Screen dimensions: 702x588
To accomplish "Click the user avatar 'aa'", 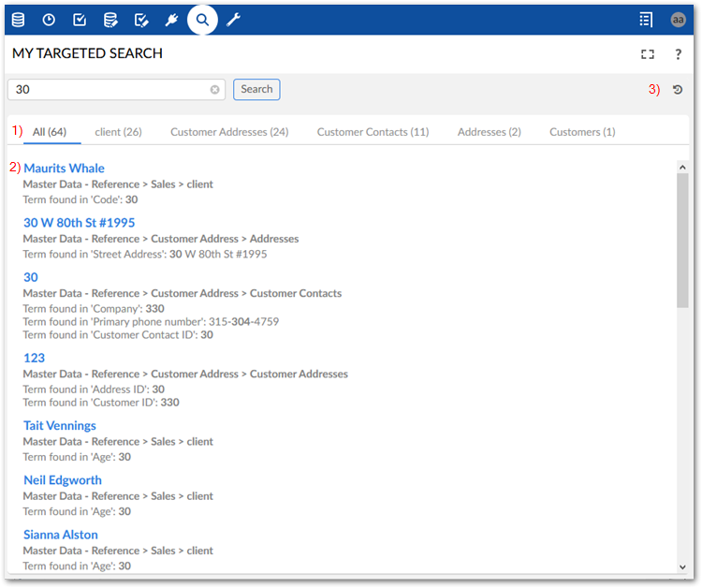I will point(678,20).
